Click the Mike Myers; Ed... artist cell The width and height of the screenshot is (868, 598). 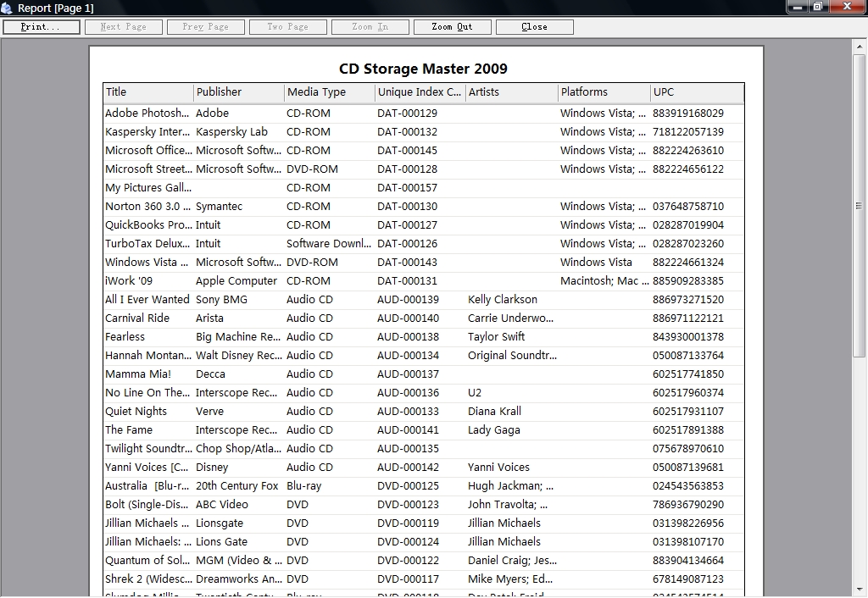(x=509, y=579)
